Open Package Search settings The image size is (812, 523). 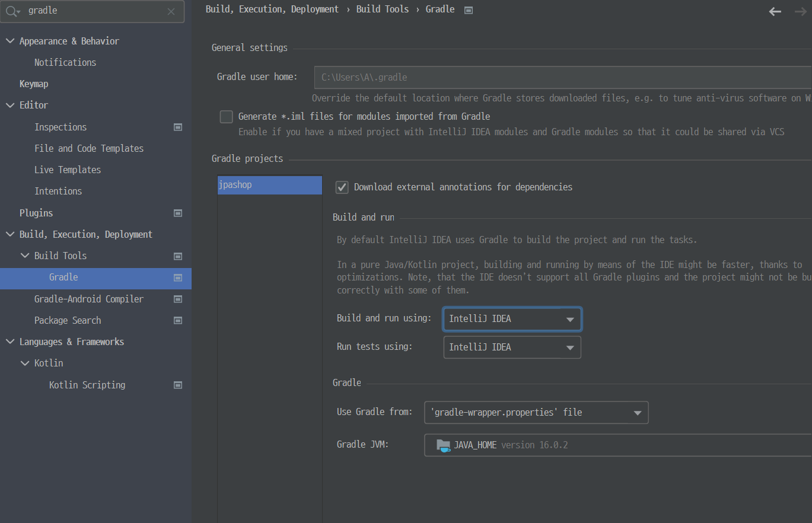pos(68,320)
